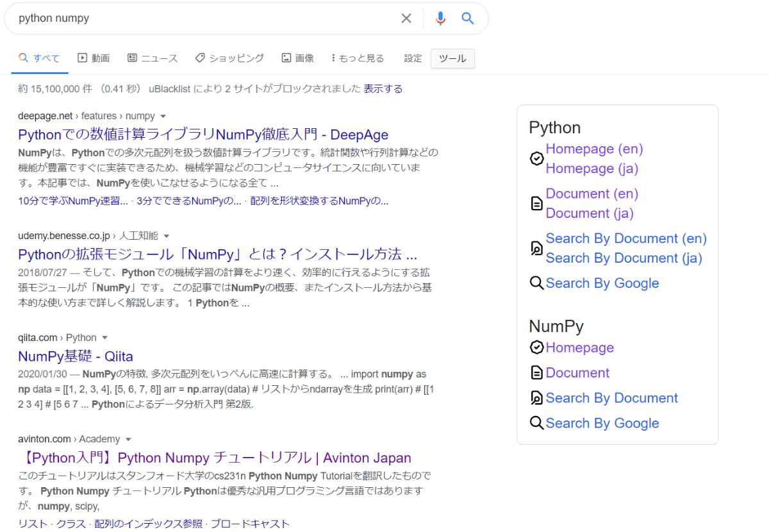Click the NumPy homepage verified badge icon
This screenshot has height=532, width=769.
click(537, 347)
